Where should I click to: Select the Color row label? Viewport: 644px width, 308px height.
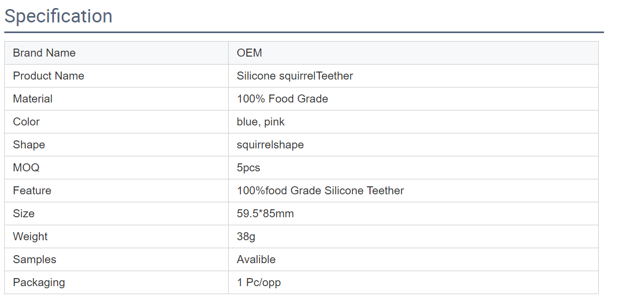point(26,122)
